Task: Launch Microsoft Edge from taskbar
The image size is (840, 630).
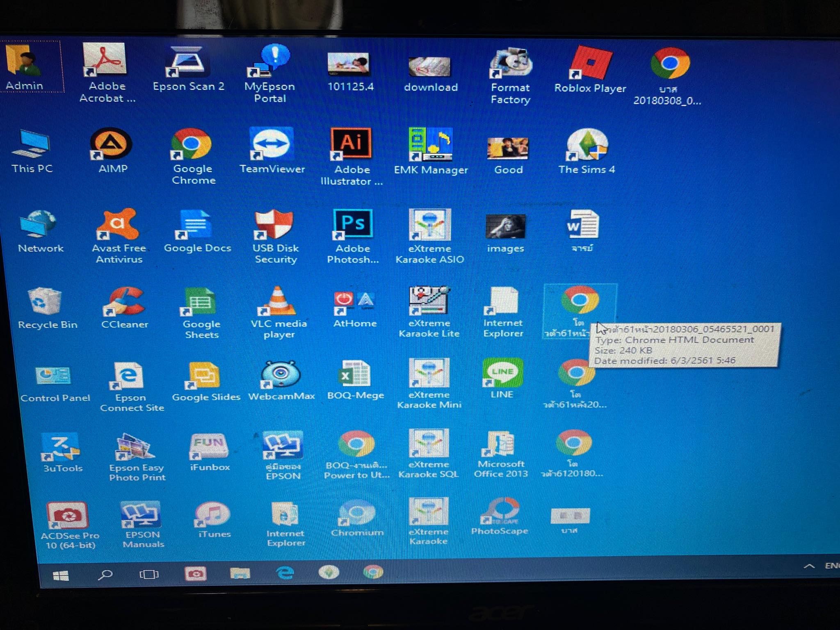Action: [285, 573]
